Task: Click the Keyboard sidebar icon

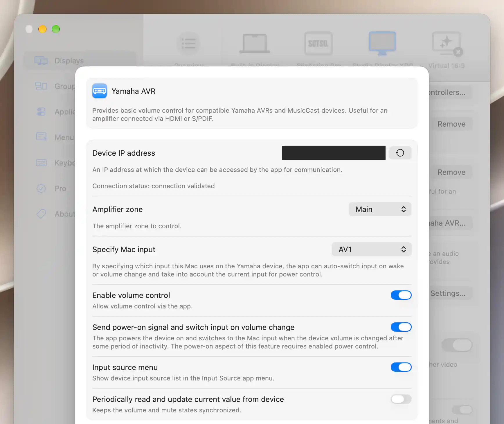Action: (x=41, y=163)
